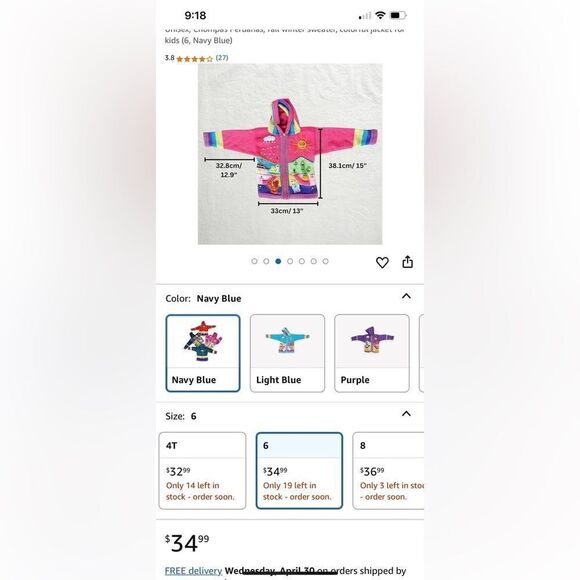Open the FREE delivery link
Image resolution: width=580 pixels, height=580 pixels.
193,571
